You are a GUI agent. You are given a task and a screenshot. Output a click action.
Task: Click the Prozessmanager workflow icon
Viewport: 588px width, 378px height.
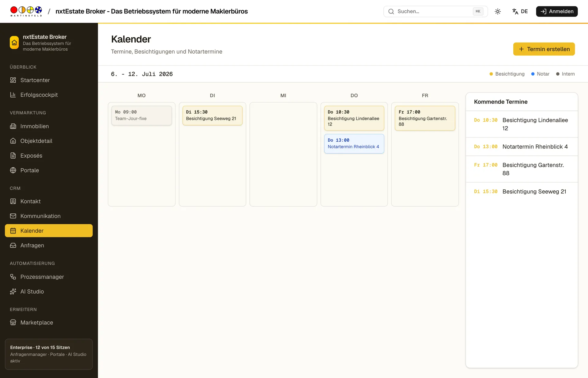pyautogui.click(x=13, y=277)
